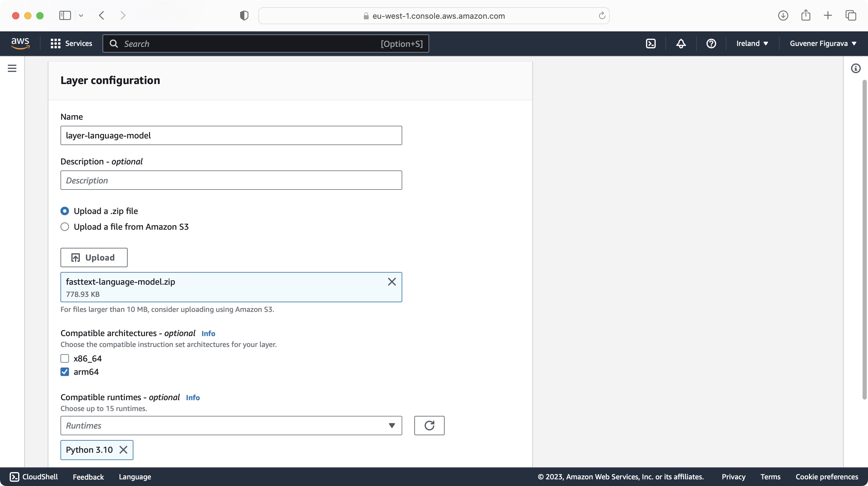Remove the fasttext-language-model.zip file
This screenshot has width=868, height=486.
pyautogui.click(x=392, y=282)
